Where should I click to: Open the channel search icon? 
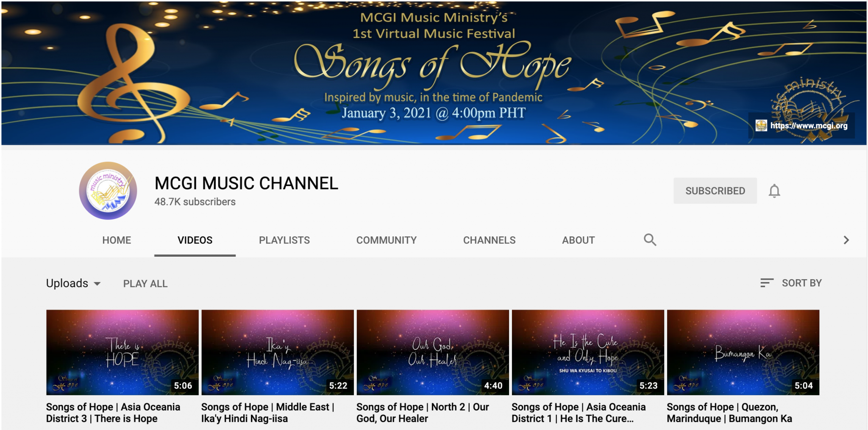(650, 240)
